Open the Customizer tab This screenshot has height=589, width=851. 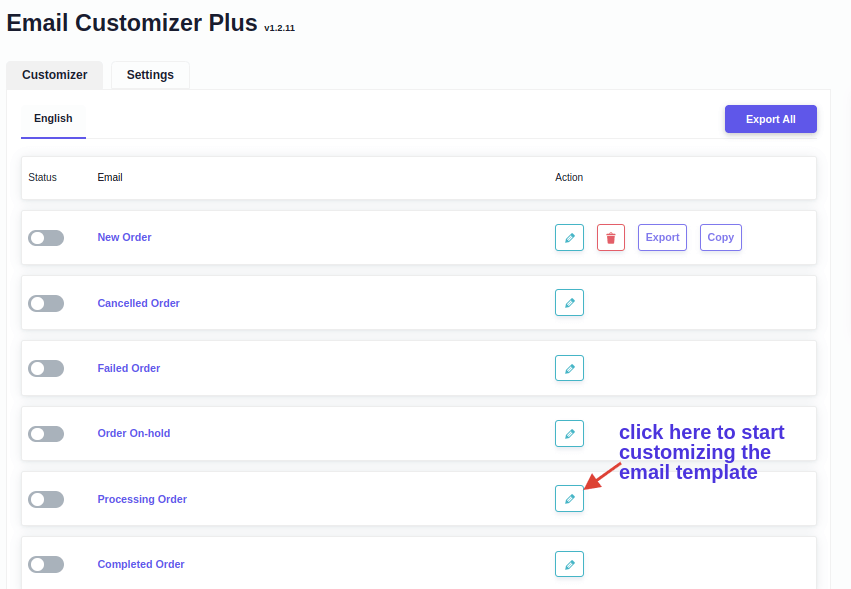tap(55, 75)
